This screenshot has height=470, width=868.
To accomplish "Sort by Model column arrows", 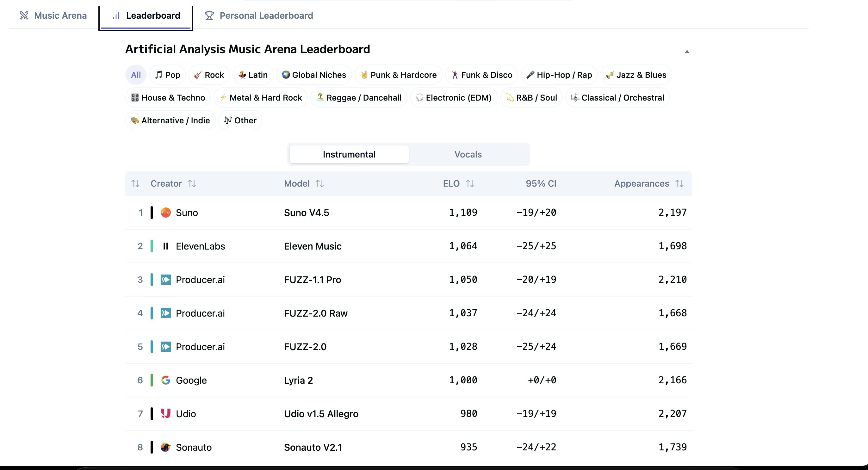I will tap(320, 184).
